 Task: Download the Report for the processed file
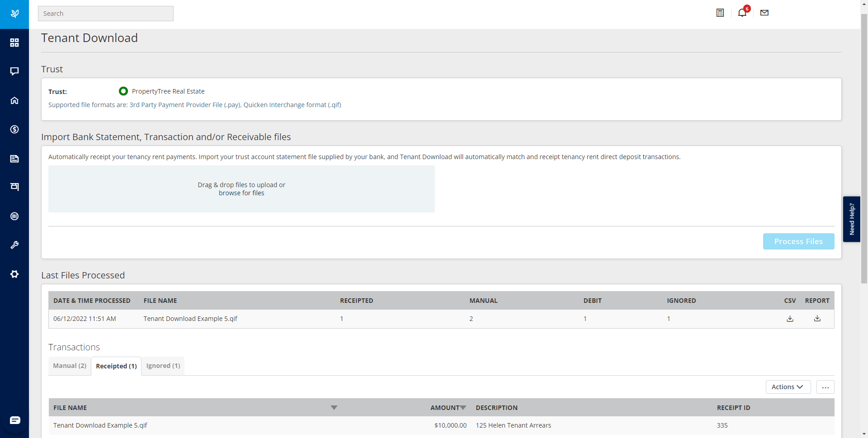click(x=817, y=319)
